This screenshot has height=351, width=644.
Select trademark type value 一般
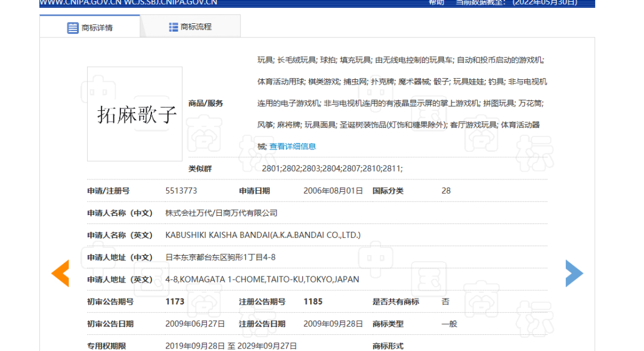pyautogui.click(x=450, y=324)
